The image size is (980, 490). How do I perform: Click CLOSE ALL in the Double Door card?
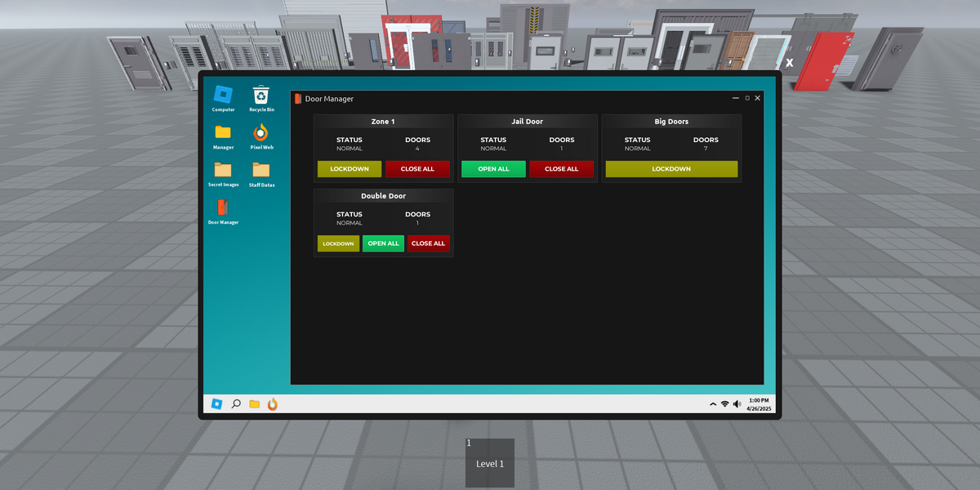pos(429,243)
